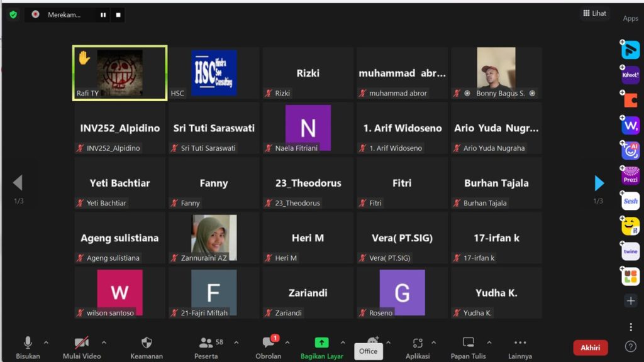Stop the recording

(x=118, y=15)
